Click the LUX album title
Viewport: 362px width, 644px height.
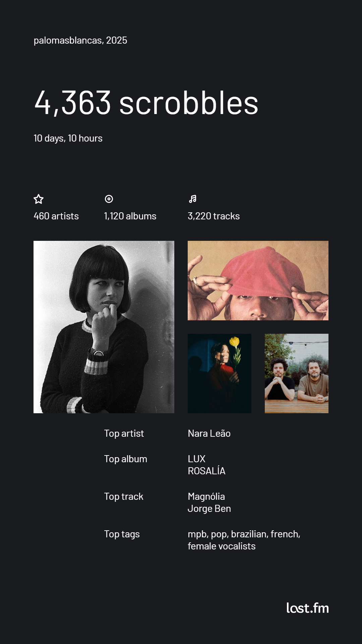pyautogui.click(x=196, y=459)
